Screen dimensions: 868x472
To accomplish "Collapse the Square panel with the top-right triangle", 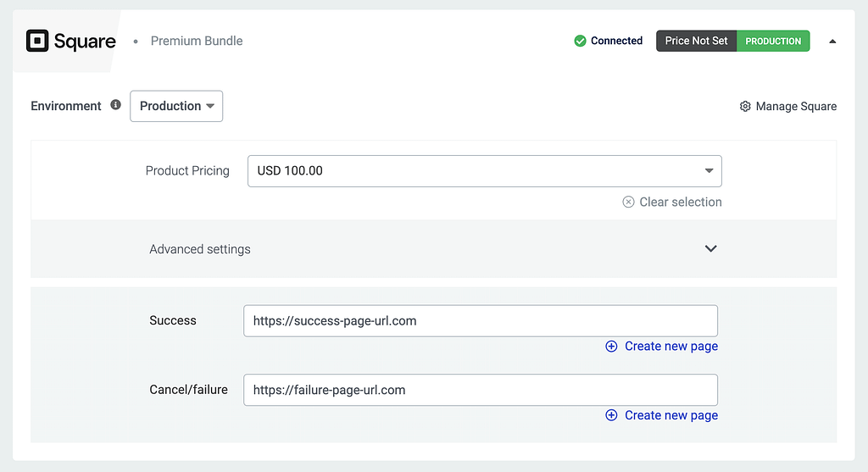I will coord(832,41).
